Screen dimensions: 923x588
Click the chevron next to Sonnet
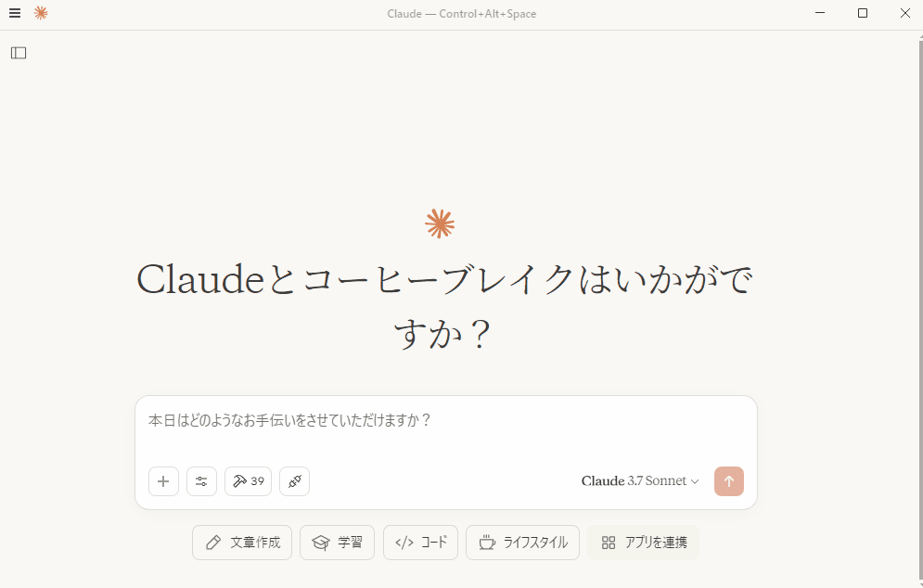point(695,481)
